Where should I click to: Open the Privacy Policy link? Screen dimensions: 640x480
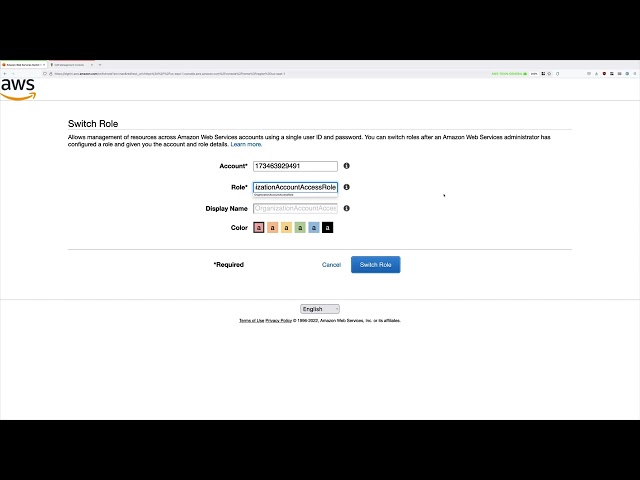[279, 320]
